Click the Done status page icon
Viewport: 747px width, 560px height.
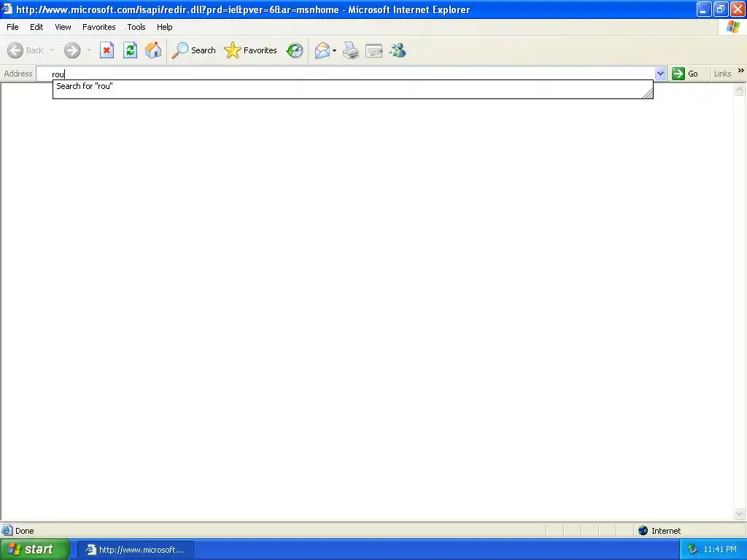pos(7,531)
